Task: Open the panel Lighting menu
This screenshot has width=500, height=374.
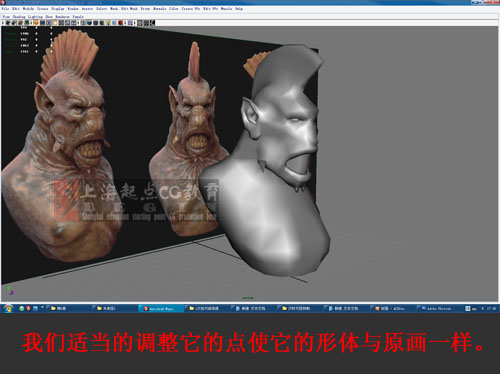Action: pyautogui.click(x=35, y=17)
